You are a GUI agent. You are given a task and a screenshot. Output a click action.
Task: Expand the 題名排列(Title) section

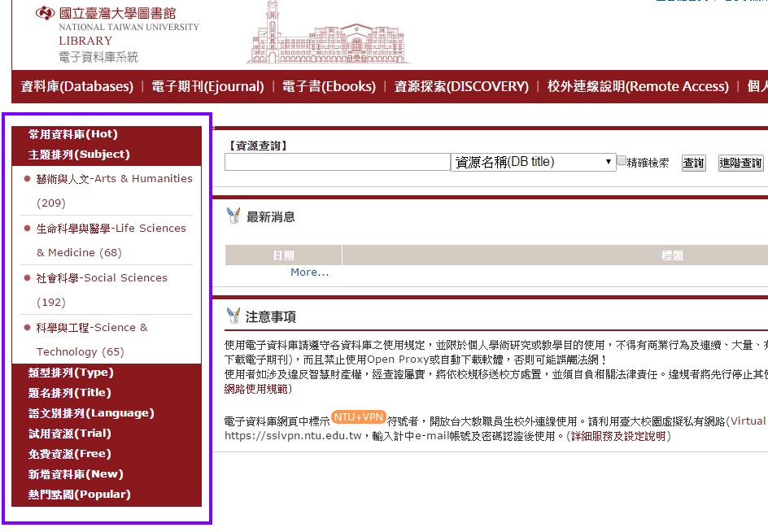(x=69, y=393)
